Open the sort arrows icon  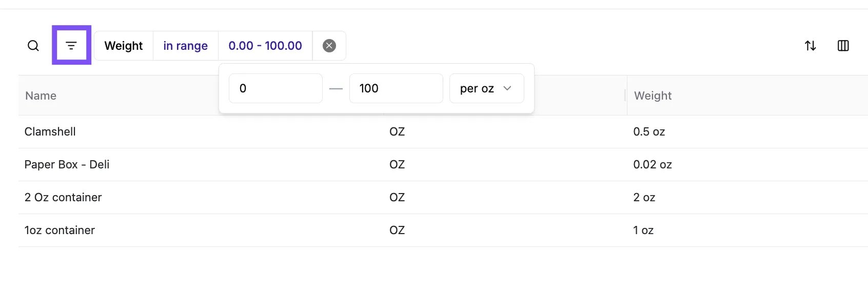click(x=811, y=46)
